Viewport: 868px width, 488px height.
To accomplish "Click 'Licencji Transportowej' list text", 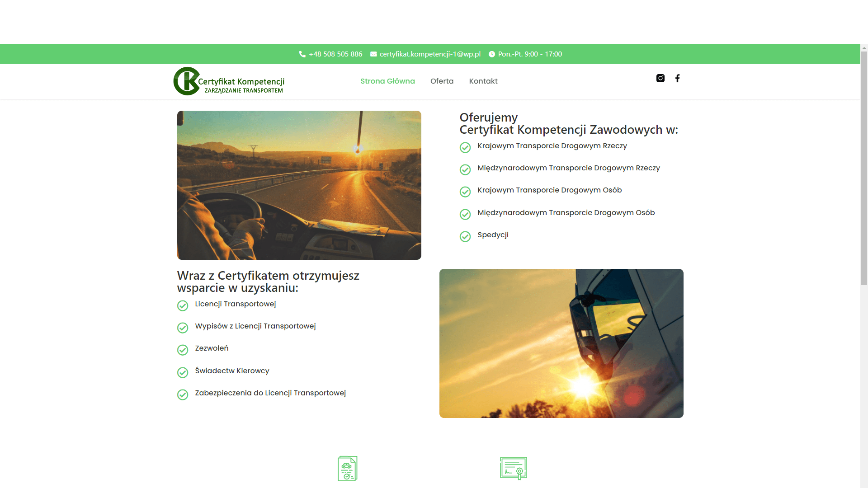I will (236, 304).
